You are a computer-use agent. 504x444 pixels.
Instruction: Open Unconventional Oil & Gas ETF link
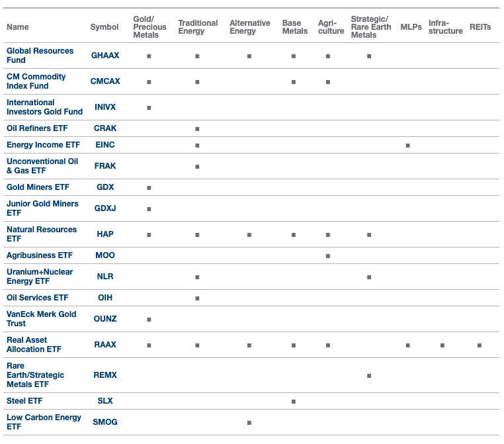pos(42,166)
